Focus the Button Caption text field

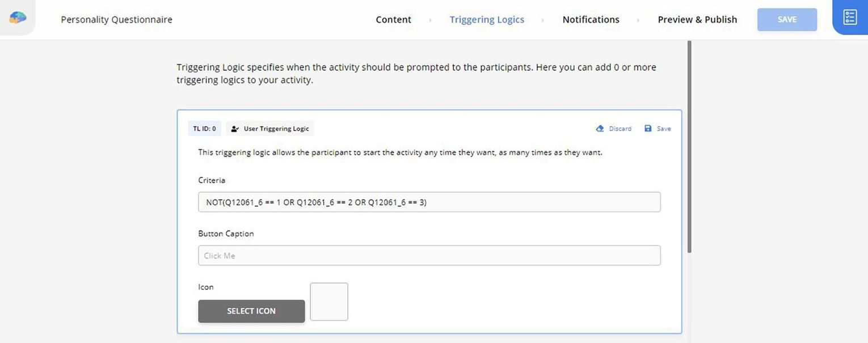coord(429,256)
